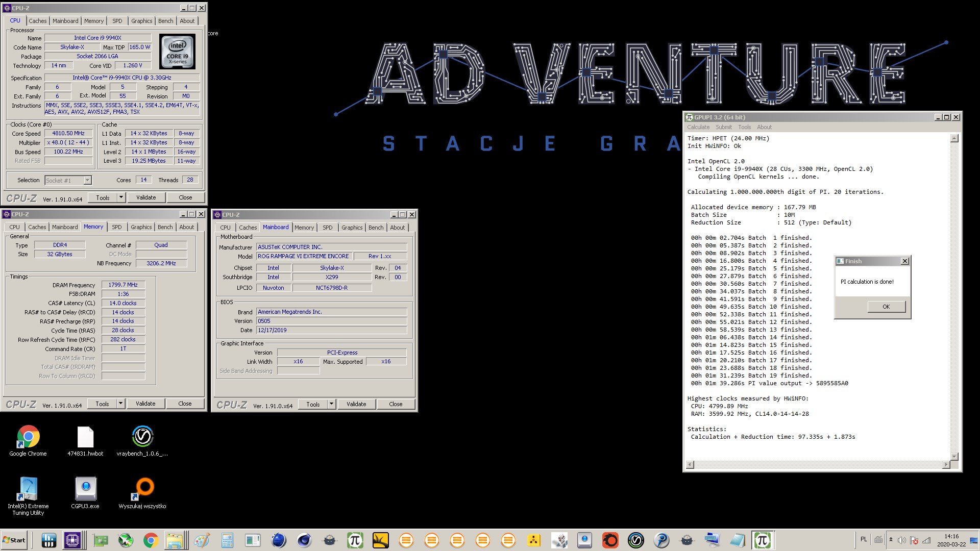Screen dimensions: 980x551
Task: Click the network signal tray icon
Action: (x=926, y=540)
